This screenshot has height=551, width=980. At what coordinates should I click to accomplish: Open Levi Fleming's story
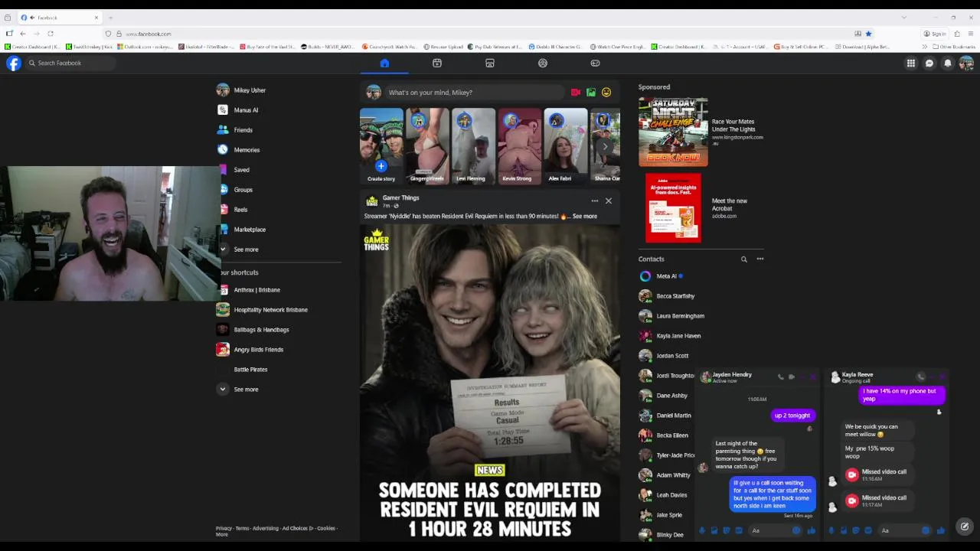[x=473, y=146]
